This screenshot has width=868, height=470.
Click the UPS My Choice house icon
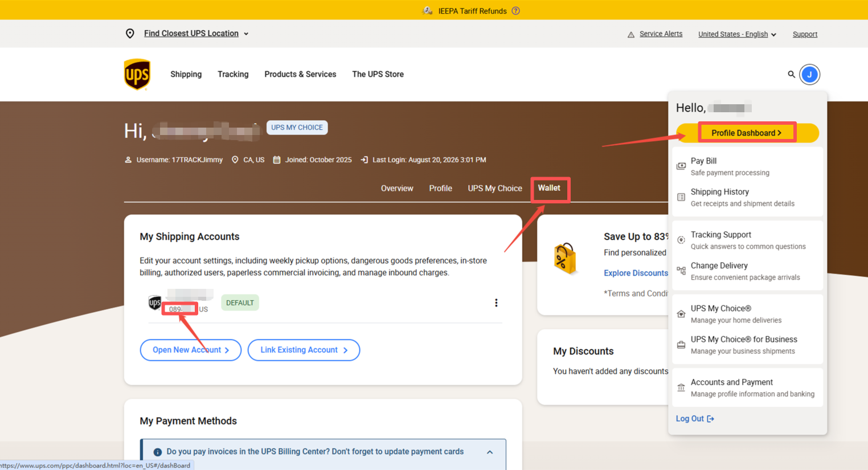[x=681, y=314]
